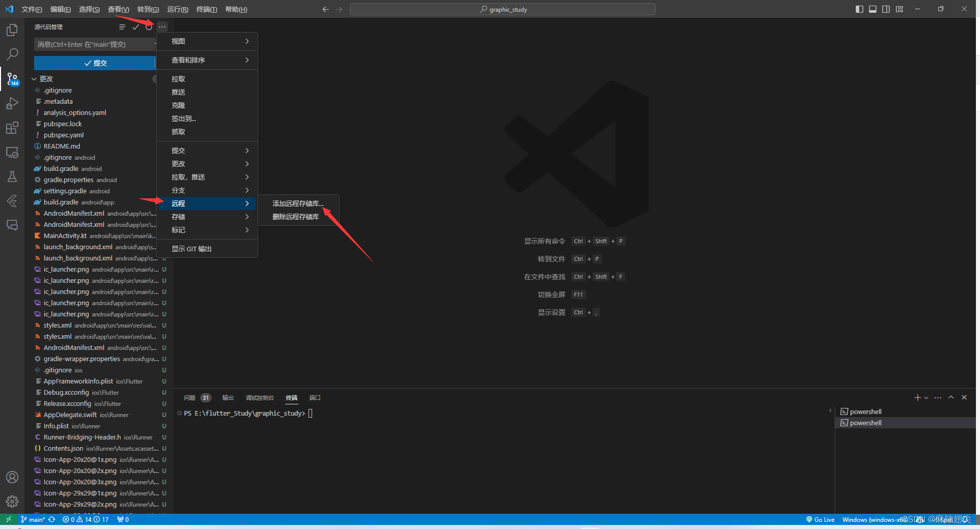
Task: Open errors and warnings count in status bar
Action: (x=85, y=519)
